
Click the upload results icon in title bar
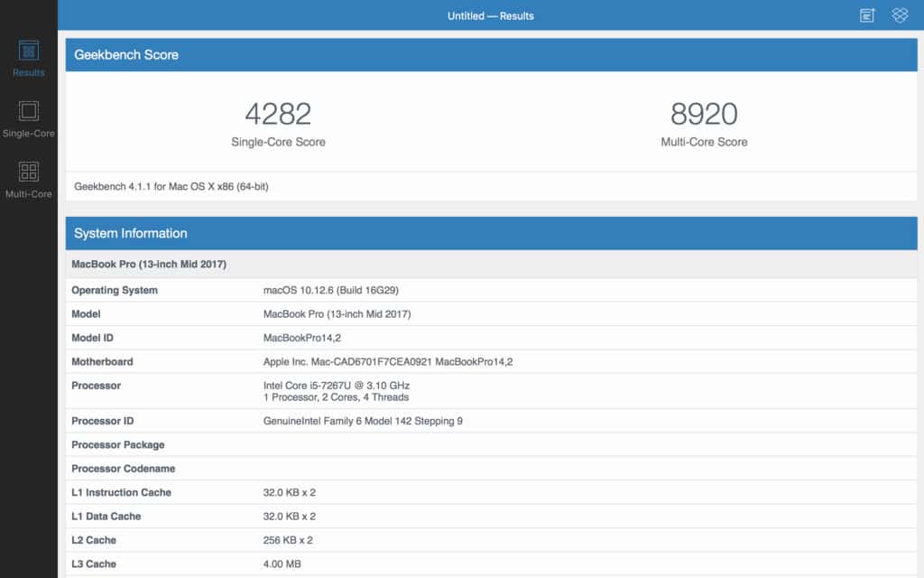click(x=867, y=15)
